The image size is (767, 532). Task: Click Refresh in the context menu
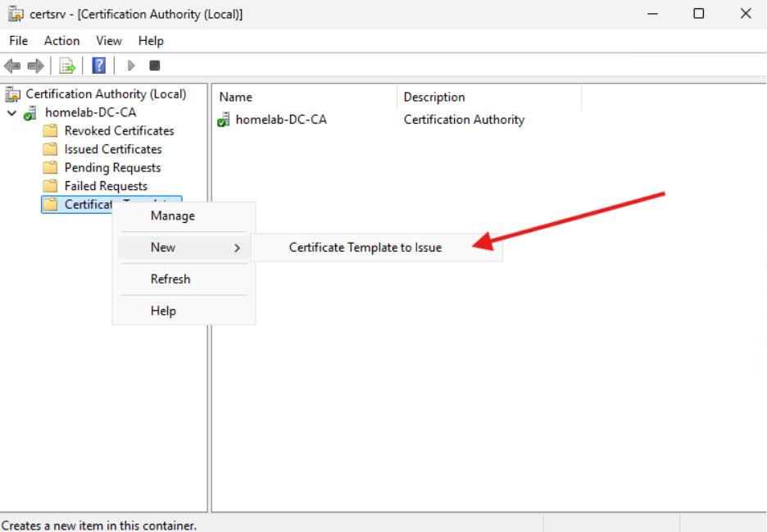170,279
